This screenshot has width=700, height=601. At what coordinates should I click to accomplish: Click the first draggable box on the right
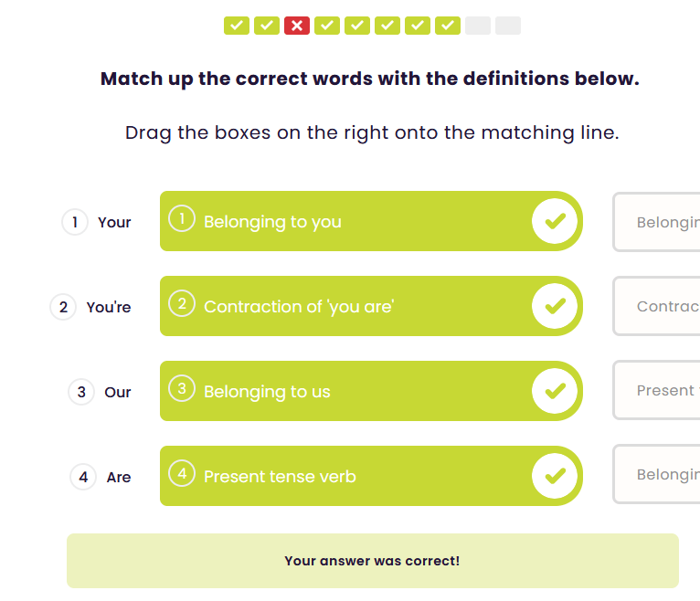click(658, 222)
